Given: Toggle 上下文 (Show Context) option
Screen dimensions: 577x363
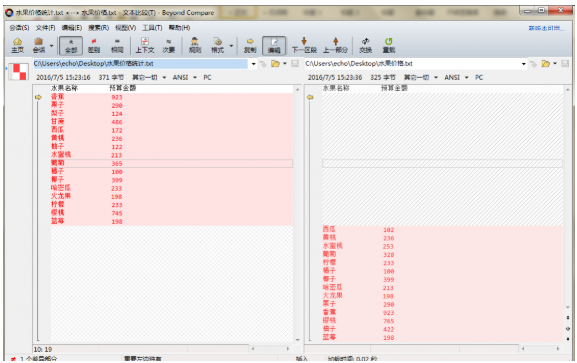Looking at the screenshot, I should coord(145,45).
